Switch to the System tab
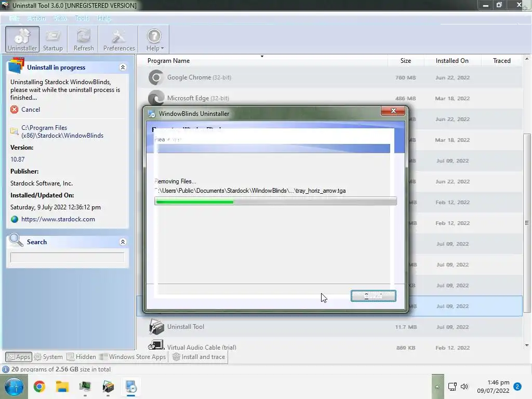The width and height of the screenshot is (532, 399). coord(48,357)
